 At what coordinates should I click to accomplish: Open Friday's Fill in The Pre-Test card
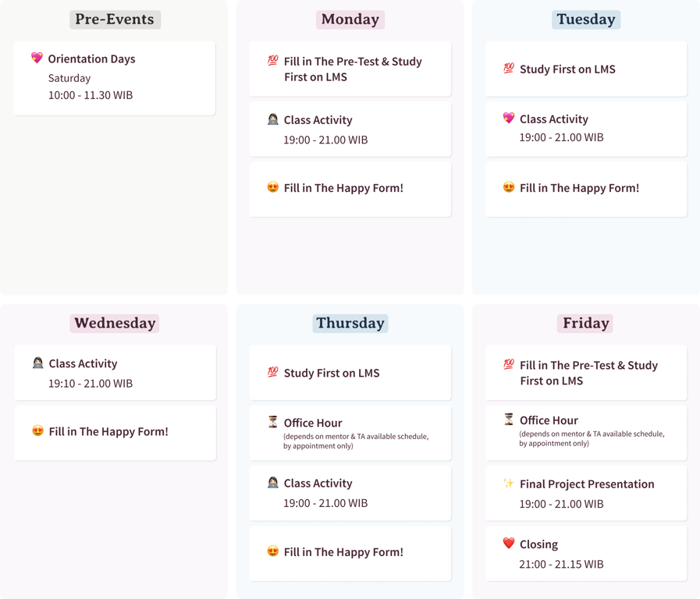pyautogui.click(x=586, y=372)
